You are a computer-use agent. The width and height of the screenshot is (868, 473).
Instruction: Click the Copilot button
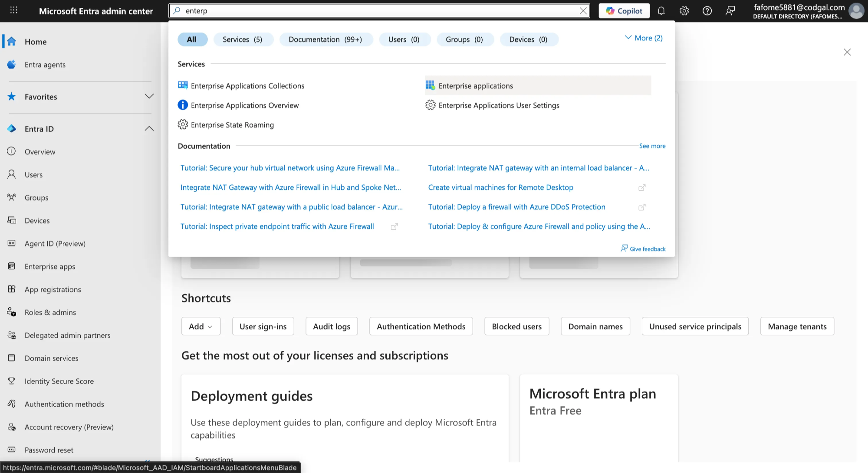624,11
